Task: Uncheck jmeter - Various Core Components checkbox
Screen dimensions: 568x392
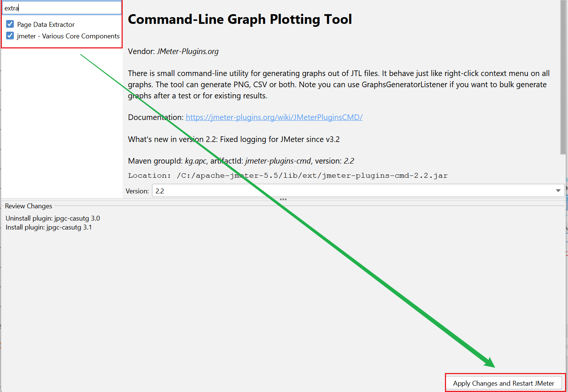Action: click(x=10, y=36)
